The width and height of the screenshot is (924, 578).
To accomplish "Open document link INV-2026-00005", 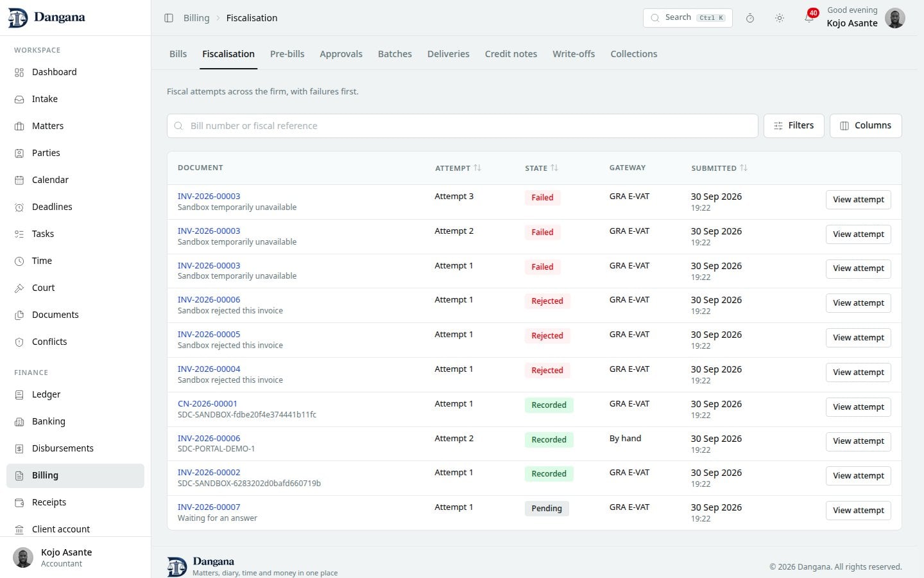I will [209, 335].
